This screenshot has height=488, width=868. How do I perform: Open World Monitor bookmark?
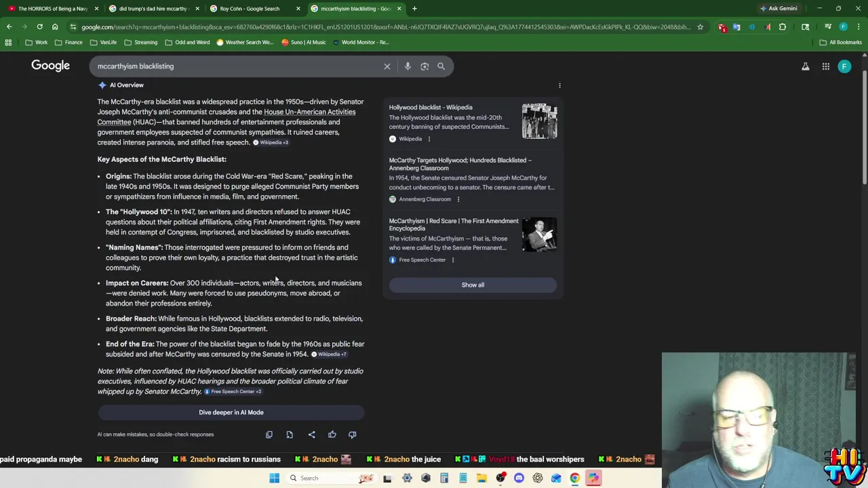click(x=360, y=42)
